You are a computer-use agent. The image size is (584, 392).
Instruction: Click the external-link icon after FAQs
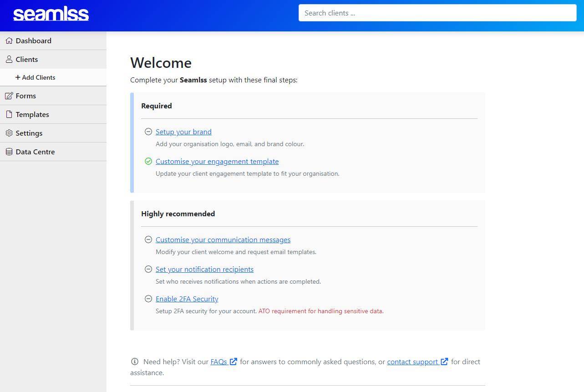click(x=234, y=361)
